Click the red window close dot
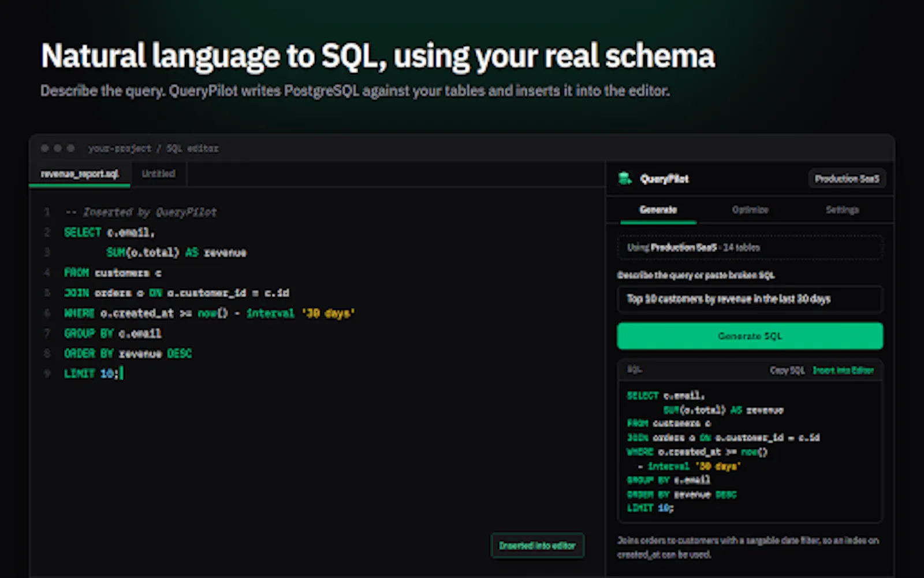 (x=45, y=149)
